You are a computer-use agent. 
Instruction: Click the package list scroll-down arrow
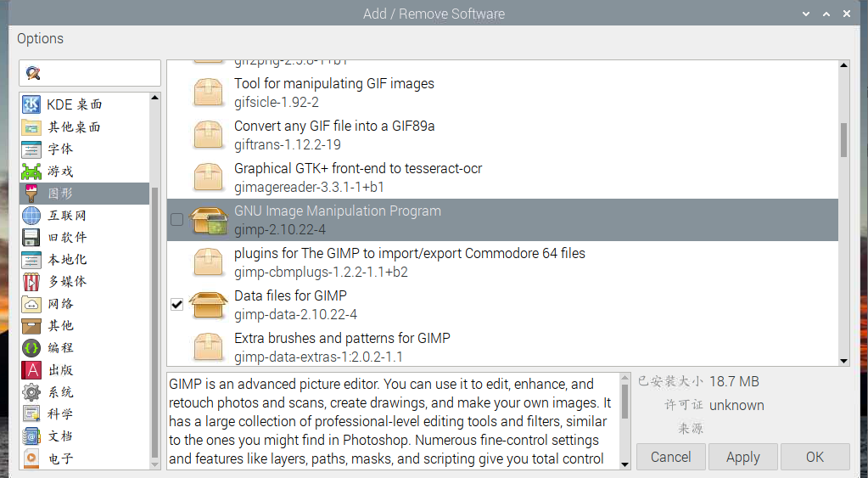[843, 360]
